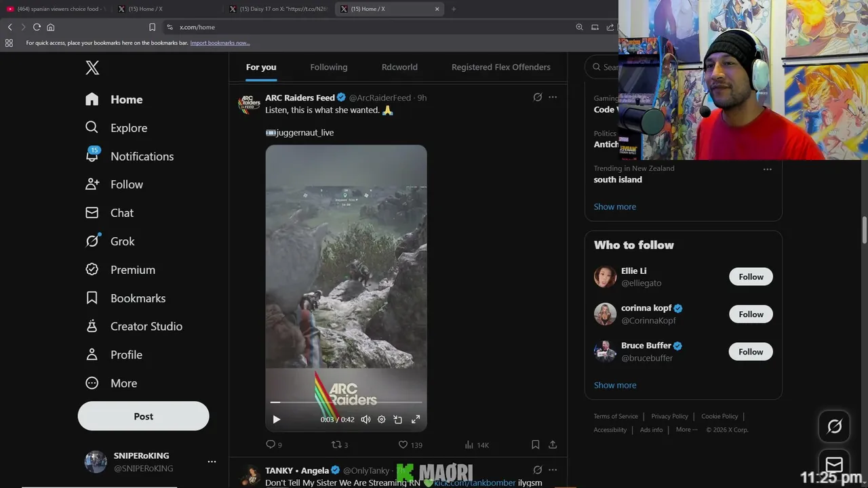This screenshot has width=868, height=488.
Task: Click the X logo in the sidebar
Action: pyautogui.click(x=92, y=68)
